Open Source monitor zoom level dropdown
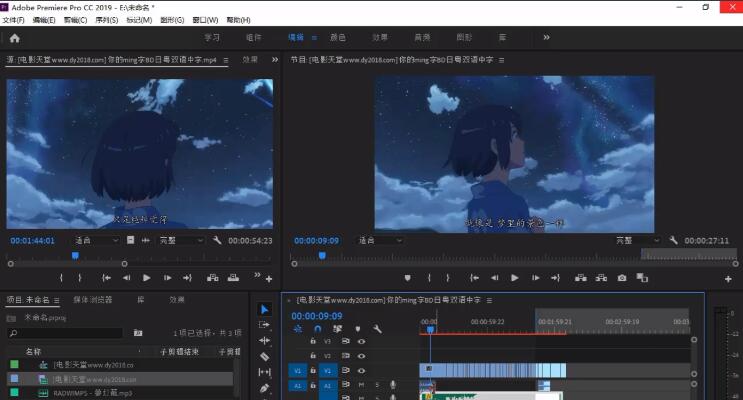 point(96,240)
